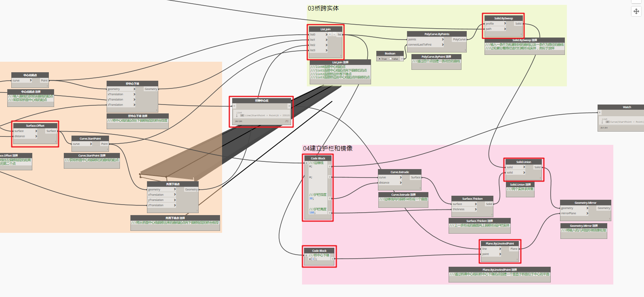Click the Plane.ByLineAndPoint node header

500,244
